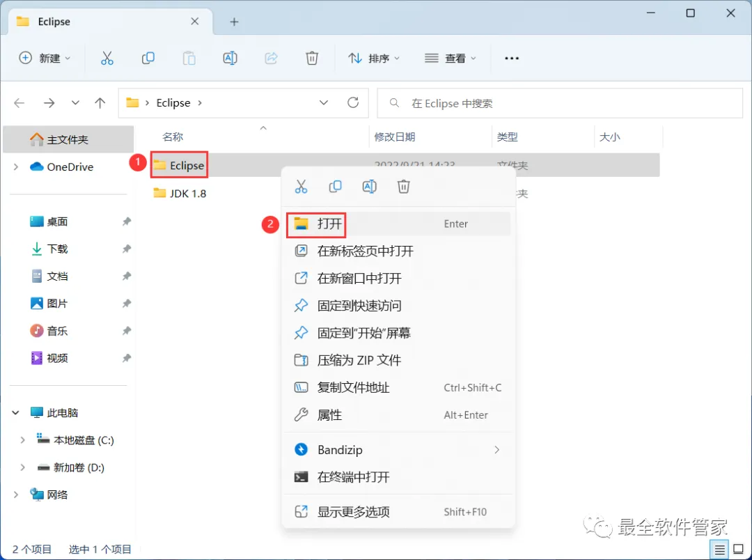
Task: Go forward with the right arrow
Action: pos(49,102)
